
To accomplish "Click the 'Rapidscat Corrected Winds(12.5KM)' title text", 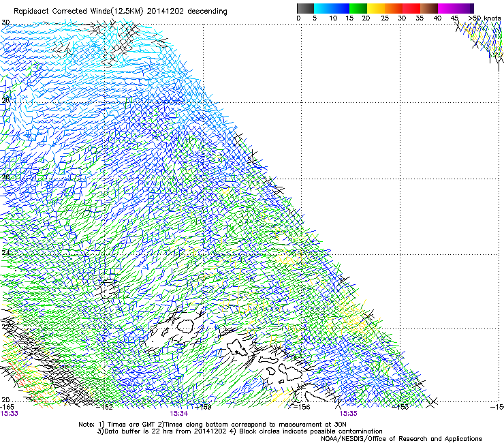I will 78,12.
